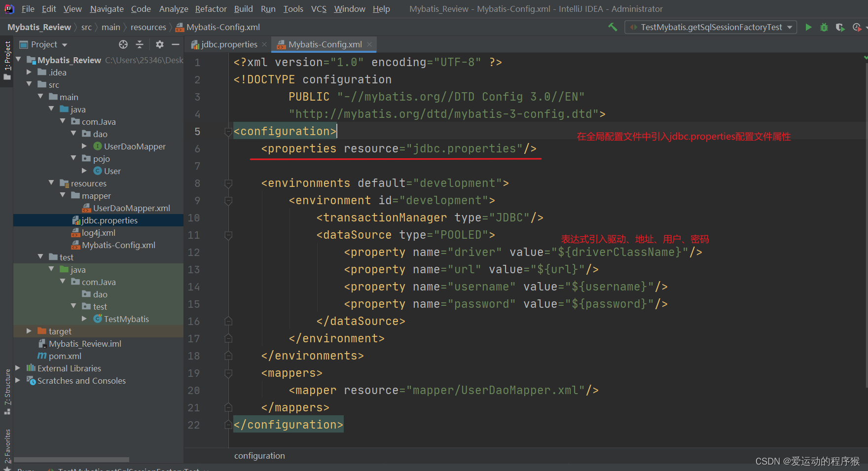Click the src breadcrumb
The height and width of the screenshot is (471, 868).
86,27
